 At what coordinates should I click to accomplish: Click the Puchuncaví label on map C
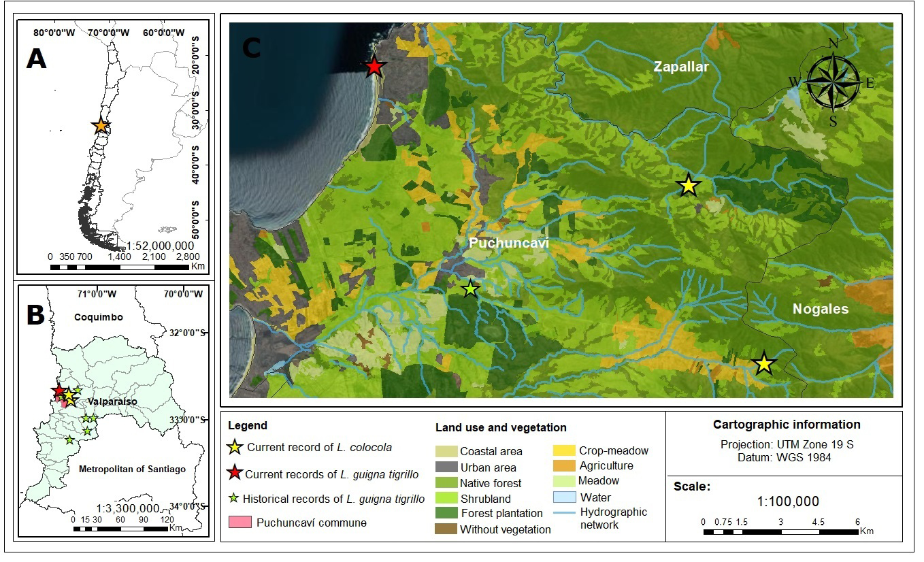[509, 243]
